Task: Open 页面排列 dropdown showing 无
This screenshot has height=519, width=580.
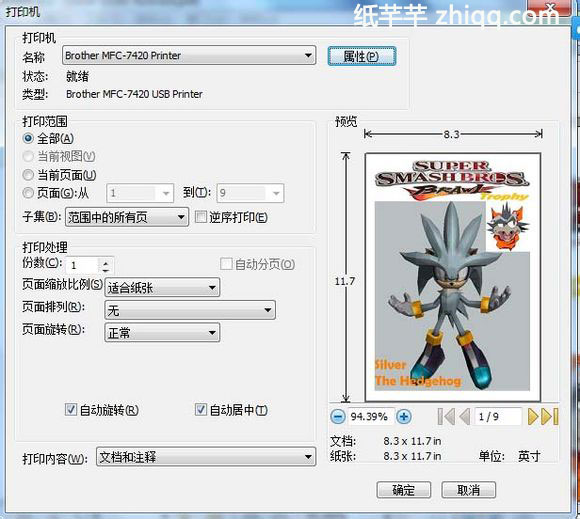Action: click(x=190, y=310)
